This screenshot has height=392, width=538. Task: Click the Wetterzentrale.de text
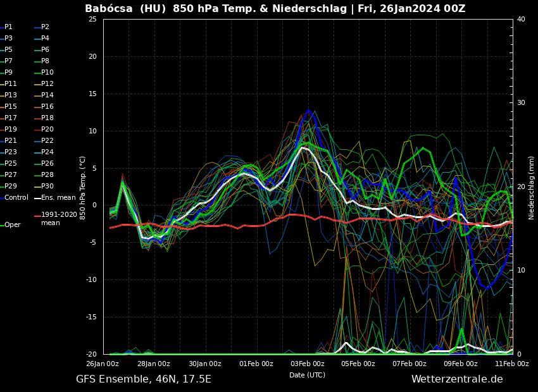(x=457, y=379)
